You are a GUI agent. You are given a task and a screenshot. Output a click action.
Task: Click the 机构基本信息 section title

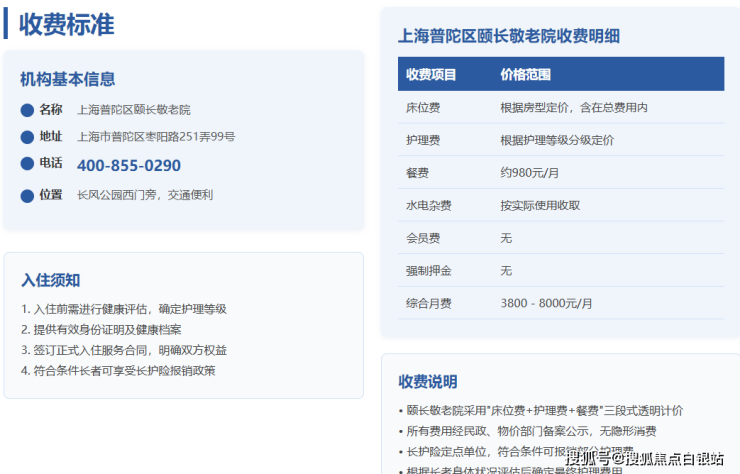pos(67,79)
